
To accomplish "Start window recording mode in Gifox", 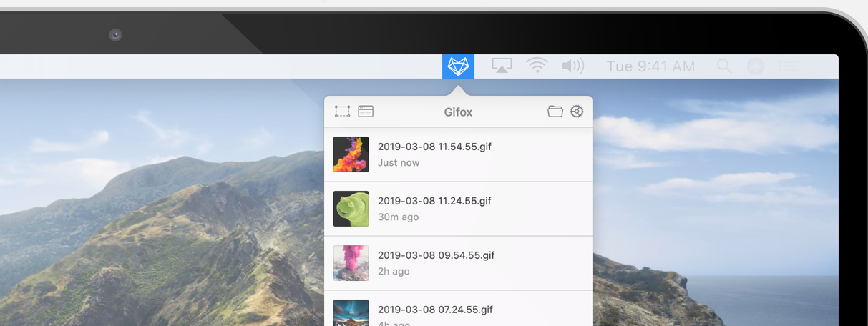I will tap(366, 112).
